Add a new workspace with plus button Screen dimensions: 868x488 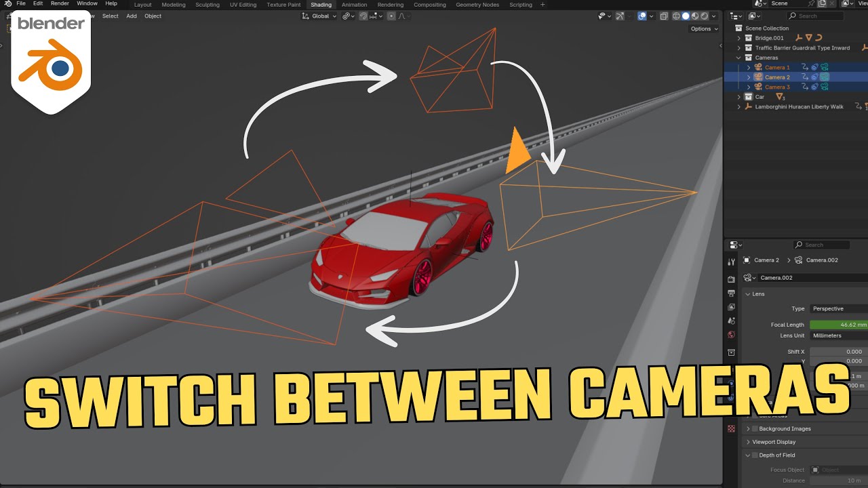coord(542,5)
